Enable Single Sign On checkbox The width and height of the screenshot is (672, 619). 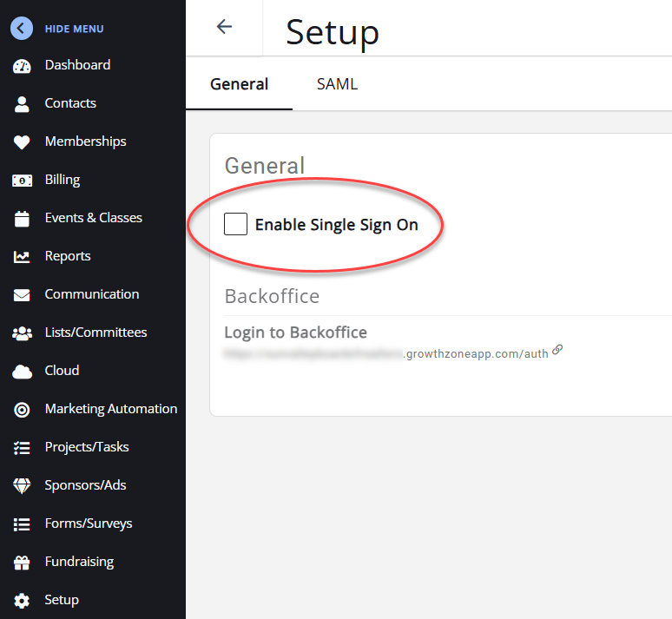click(235, 225)
